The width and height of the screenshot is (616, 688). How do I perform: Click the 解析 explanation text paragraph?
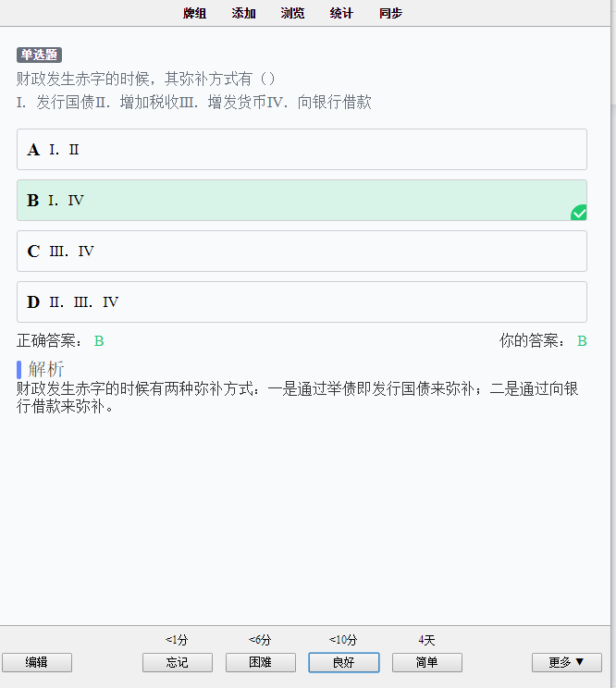[x=298, y=398]
